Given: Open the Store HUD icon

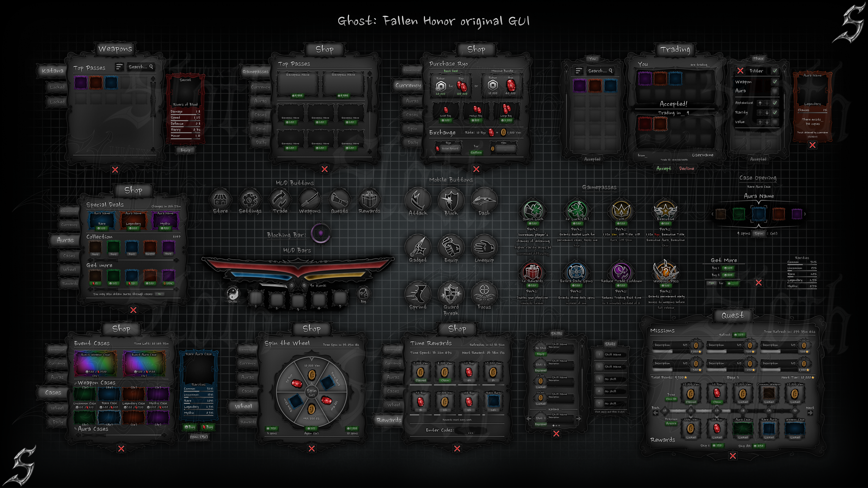Looking at the screenshot, I should click(x=220, y=200).
